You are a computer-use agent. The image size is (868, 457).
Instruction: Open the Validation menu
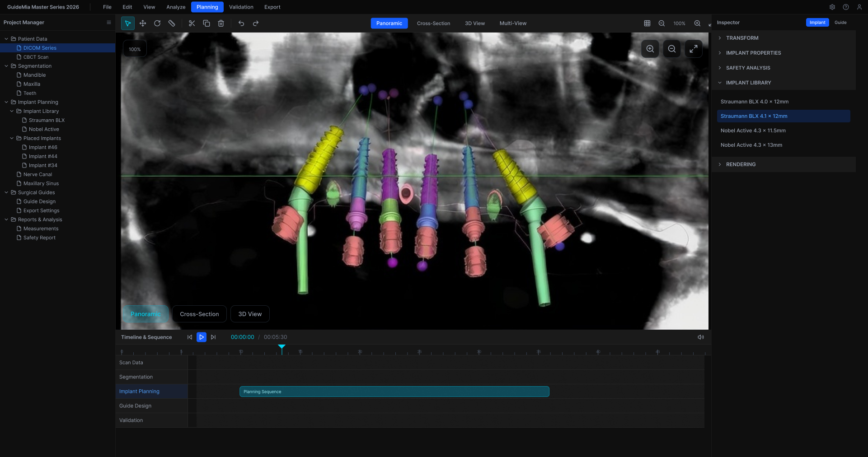pos(241,7)
